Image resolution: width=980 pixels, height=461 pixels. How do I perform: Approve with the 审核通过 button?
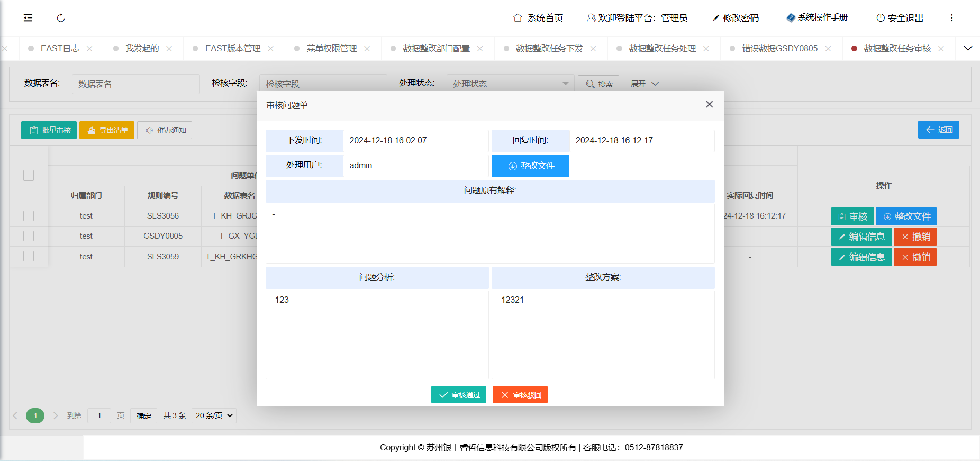pos(458,395)
